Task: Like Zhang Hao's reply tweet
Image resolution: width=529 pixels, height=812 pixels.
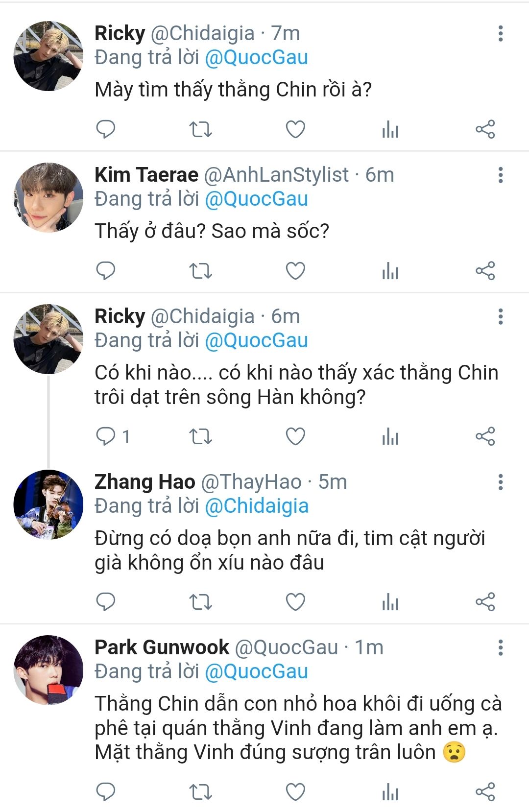Action: [295, 602]
